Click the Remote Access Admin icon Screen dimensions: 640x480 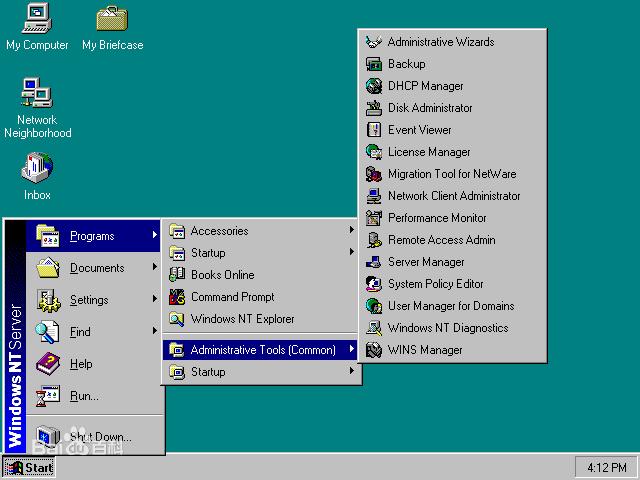373,240
